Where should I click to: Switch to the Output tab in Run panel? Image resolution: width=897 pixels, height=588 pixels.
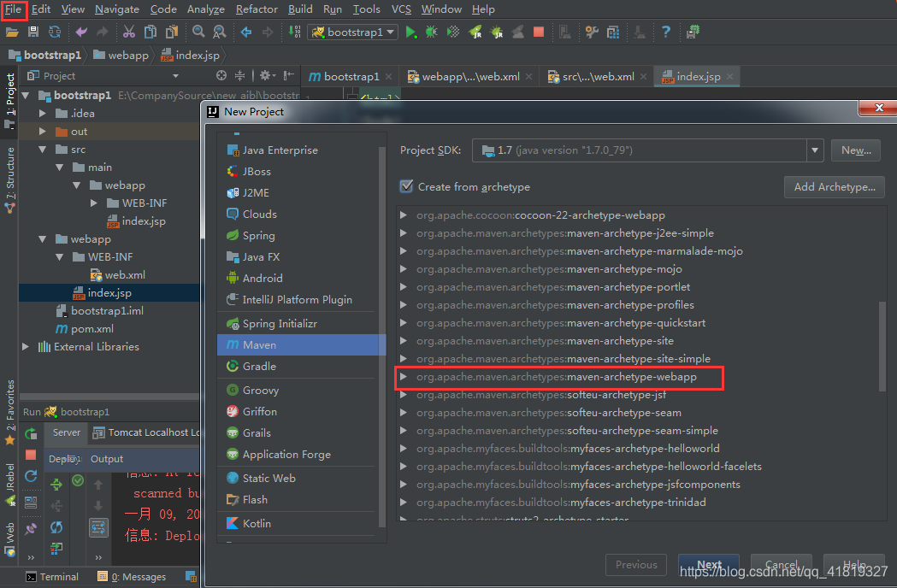[106, 459]
